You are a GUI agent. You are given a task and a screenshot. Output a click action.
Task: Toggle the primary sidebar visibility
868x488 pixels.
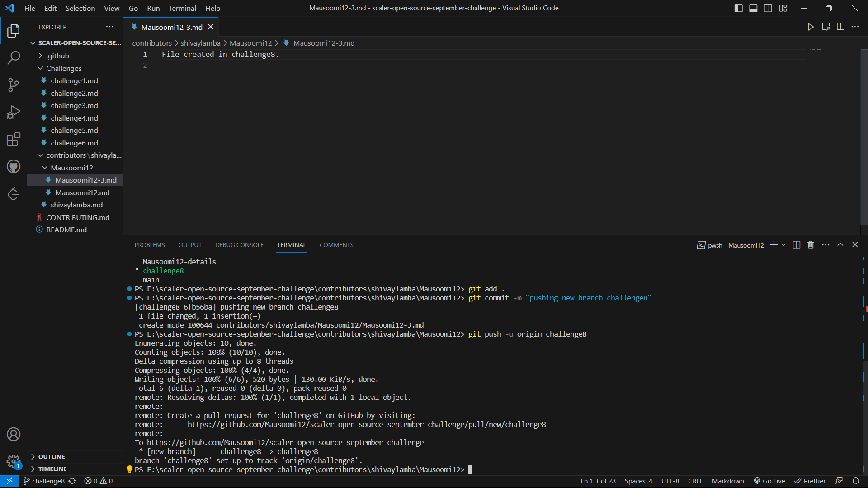(738, 8)
